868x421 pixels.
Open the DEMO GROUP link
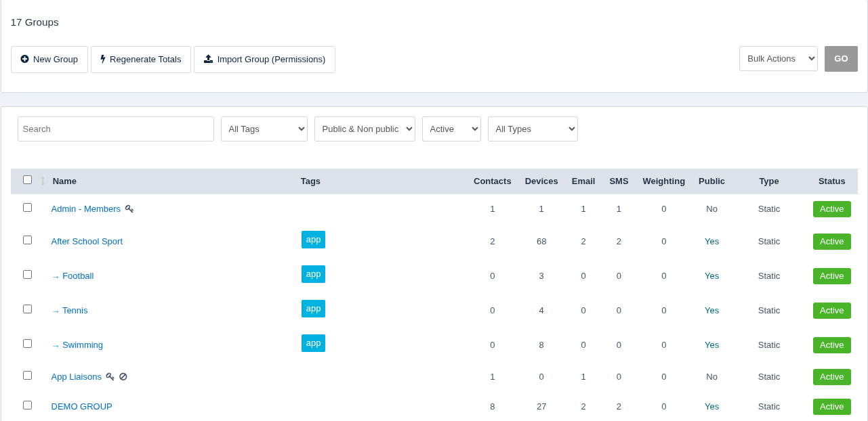(x=82, y=407)
